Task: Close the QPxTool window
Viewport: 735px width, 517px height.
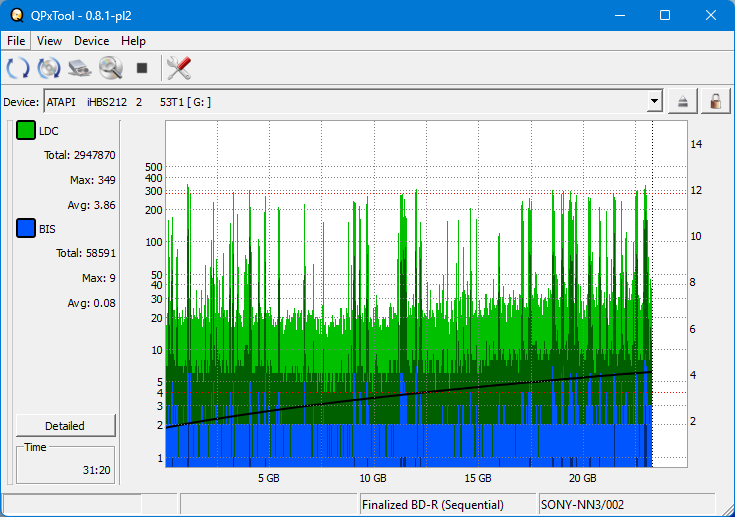Action: [711, 15]
